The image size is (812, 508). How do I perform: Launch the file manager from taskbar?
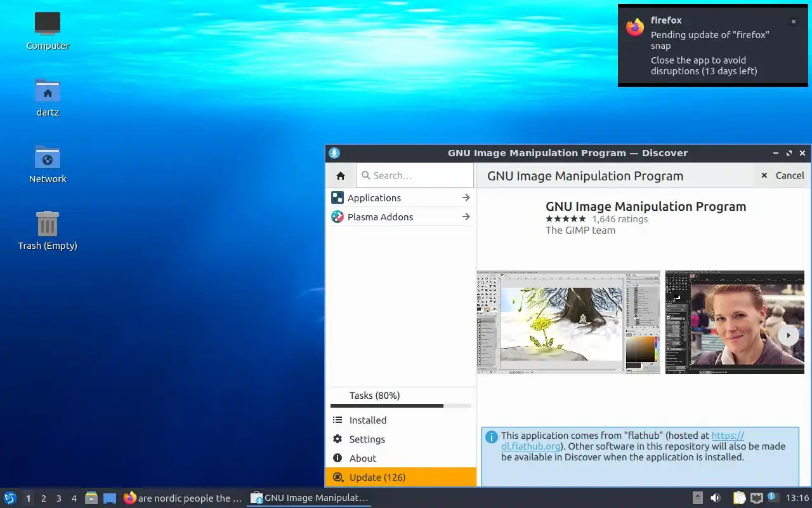pos(91,498)
